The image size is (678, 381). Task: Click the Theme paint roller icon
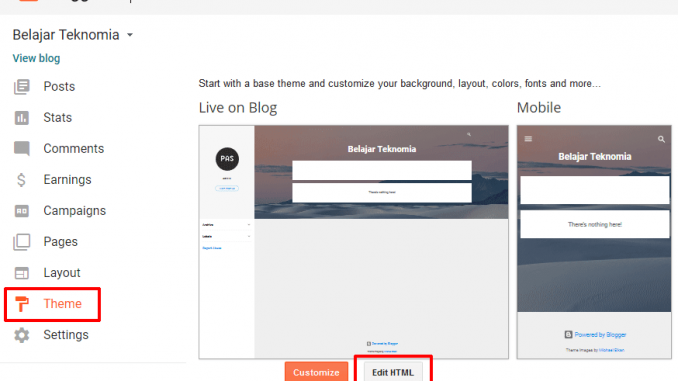[22, 304]
